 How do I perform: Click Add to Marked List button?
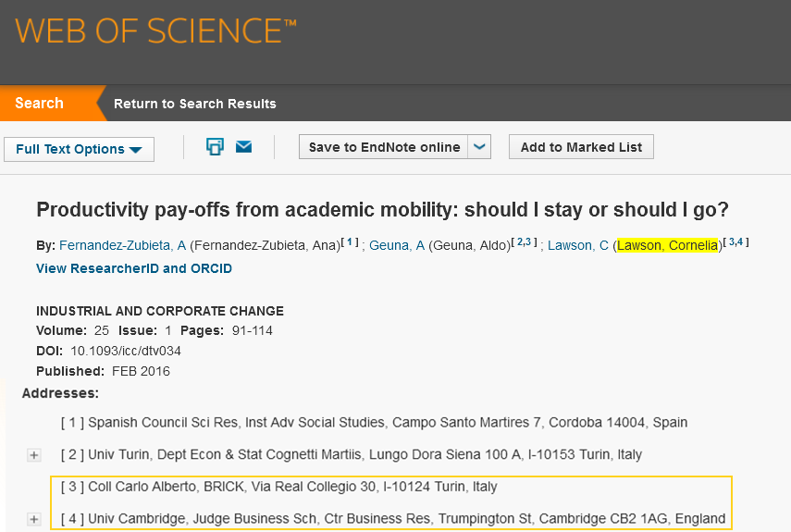pos(581,147)
